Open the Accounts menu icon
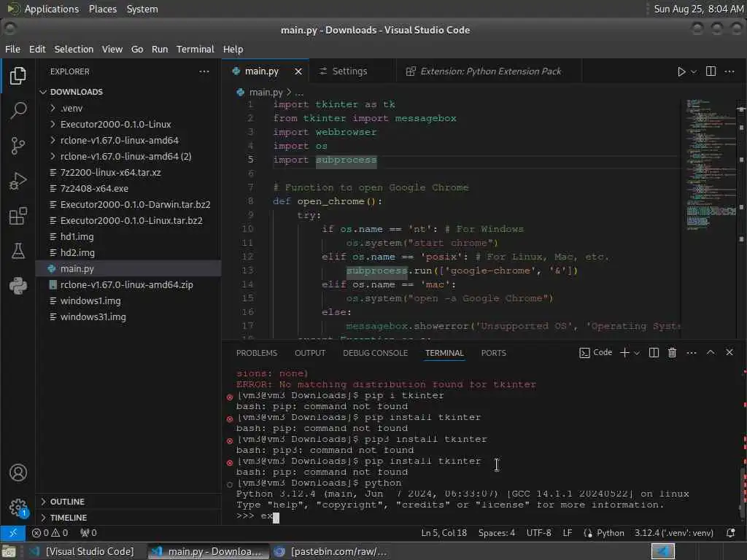The image size is (747, 560). 18,472
